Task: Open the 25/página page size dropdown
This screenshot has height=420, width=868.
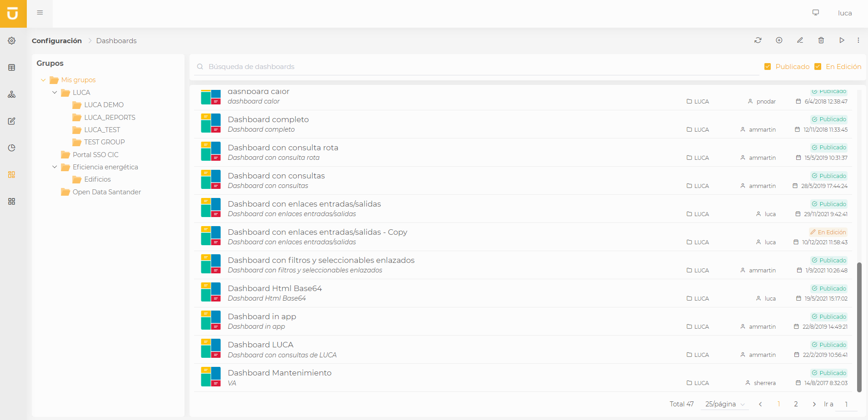Action: point(723,404)
